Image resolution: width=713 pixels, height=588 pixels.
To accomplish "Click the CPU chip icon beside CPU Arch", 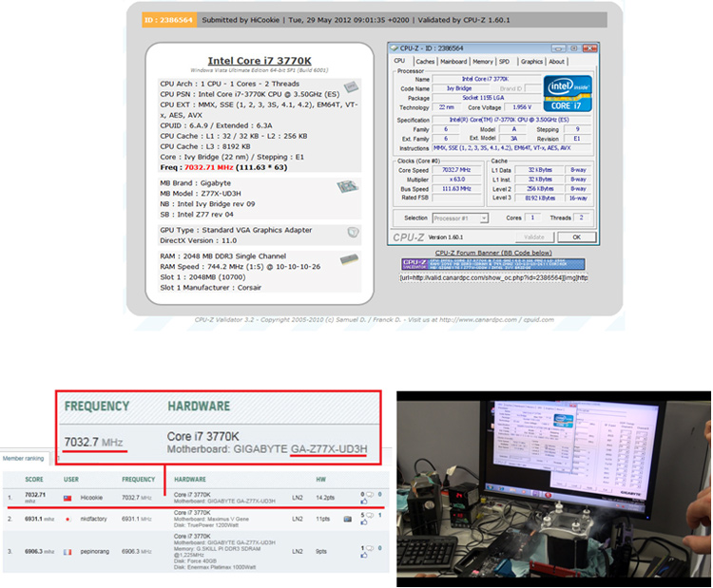I will pos(351,86).
